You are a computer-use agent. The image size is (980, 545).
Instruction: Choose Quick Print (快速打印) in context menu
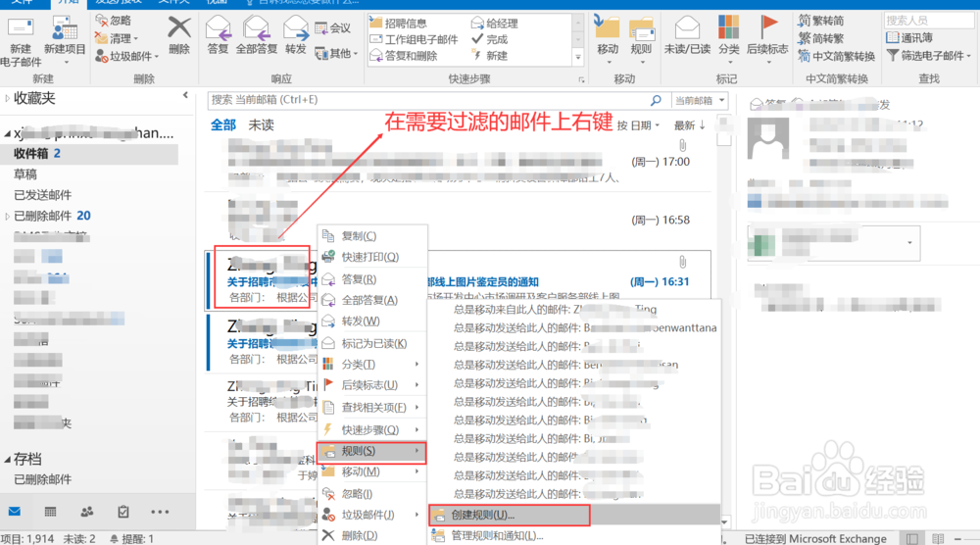pos(372,257)
